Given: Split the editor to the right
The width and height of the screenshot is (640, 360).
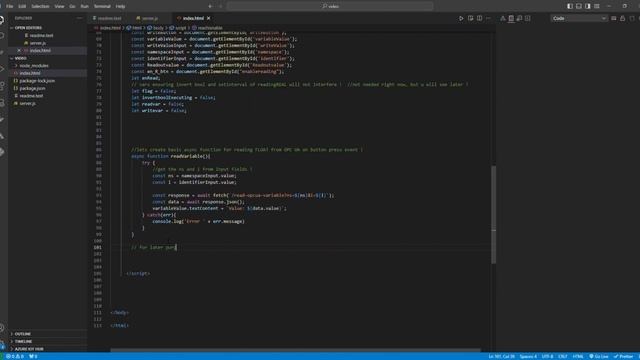Looking at the screenshot, I should click(x=480, y=18).
